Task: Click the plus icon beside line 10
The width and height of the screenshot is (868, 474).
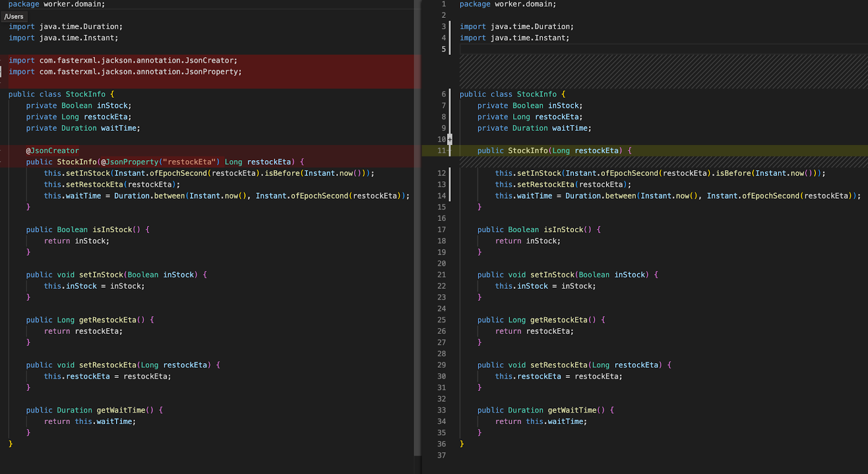Action: point(450,140)
